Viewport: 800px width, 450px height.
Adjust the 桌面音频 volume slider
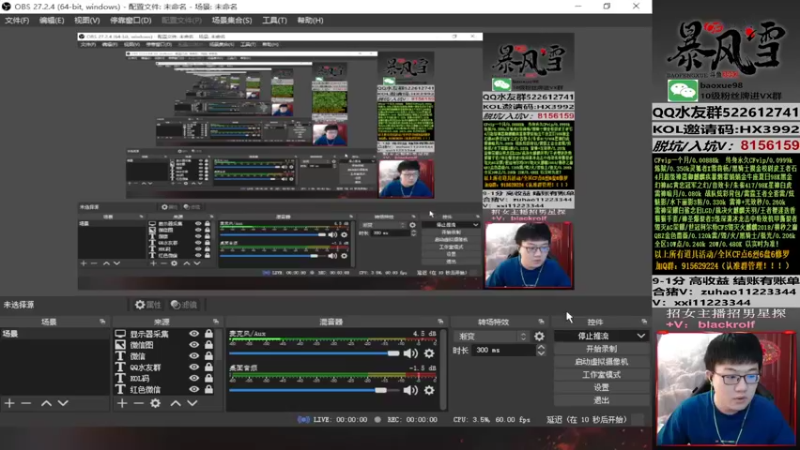314,390
